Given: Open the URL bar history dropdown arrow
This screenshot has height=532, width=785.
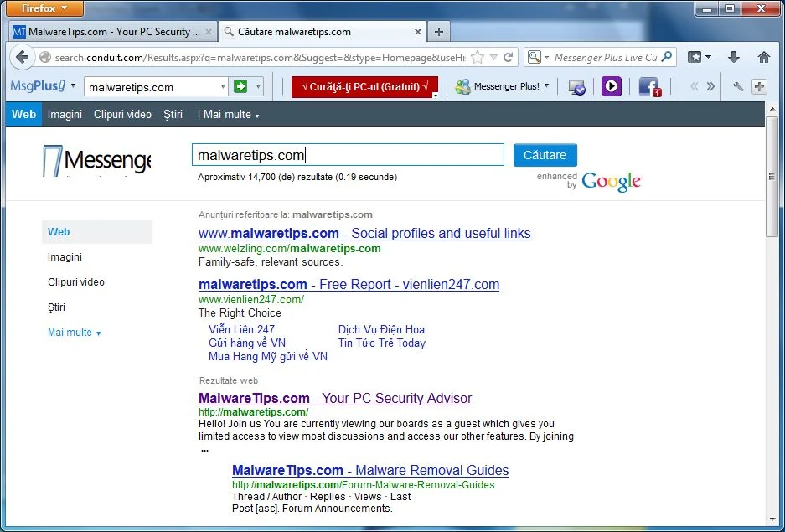Looking at the screenshot, I should click(493, 58).
